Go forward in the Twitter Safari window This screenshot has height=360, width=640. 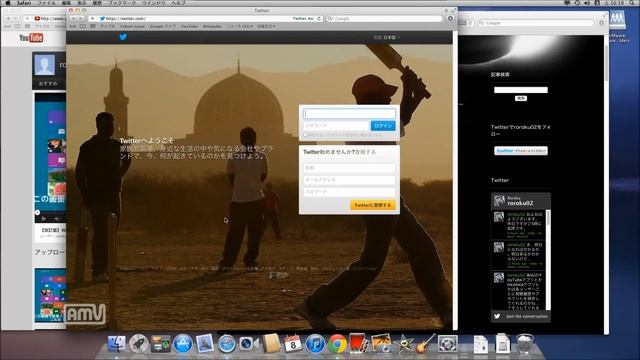click(81, 18)
